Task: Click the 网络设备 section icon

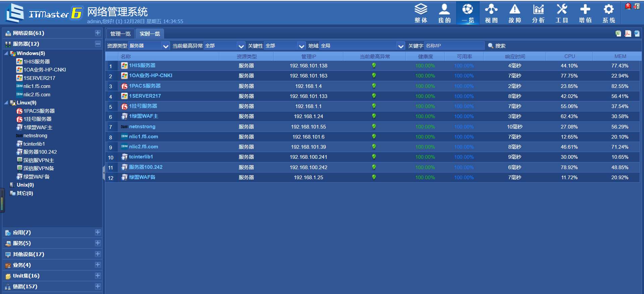Action: tap(8, 33)
